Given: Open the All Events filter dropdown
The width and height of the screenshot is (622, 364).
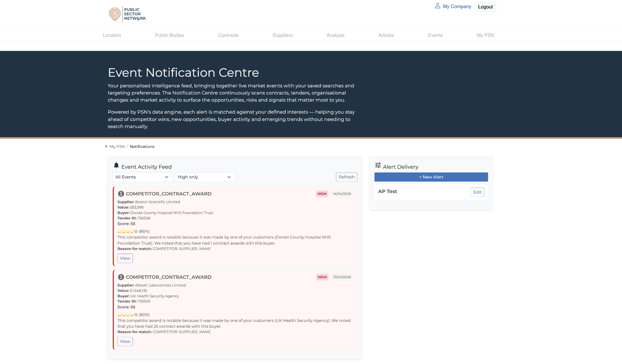Looking at the screenshot, I should point(143,177).
